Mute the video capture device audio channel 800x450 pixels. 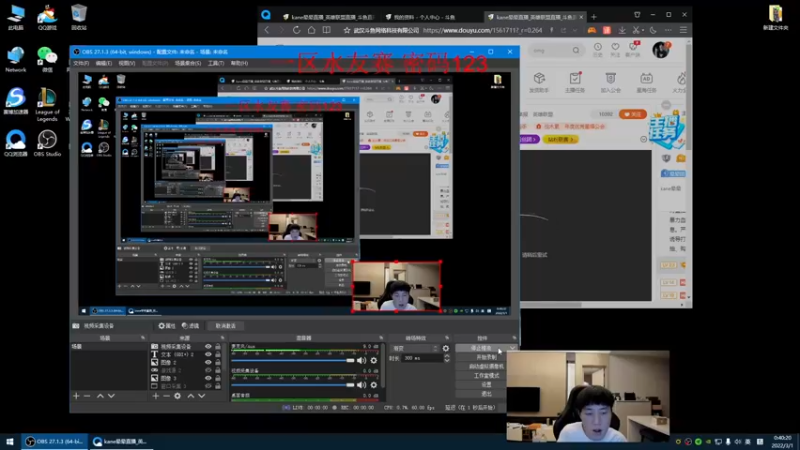(362, 385)
